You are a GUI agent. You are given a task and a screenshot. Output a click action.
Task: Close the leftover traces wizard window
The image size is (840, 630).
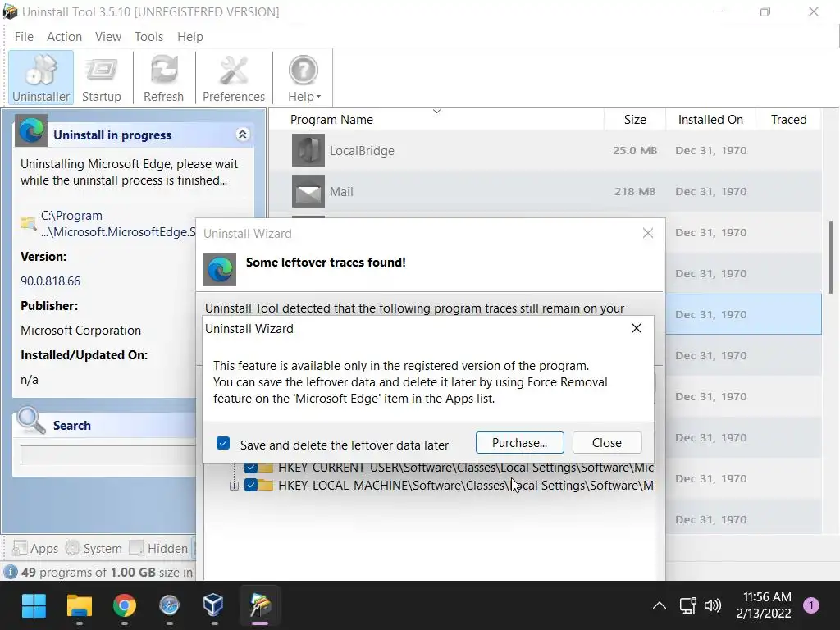pyautogui.click(x=648, y=233)
